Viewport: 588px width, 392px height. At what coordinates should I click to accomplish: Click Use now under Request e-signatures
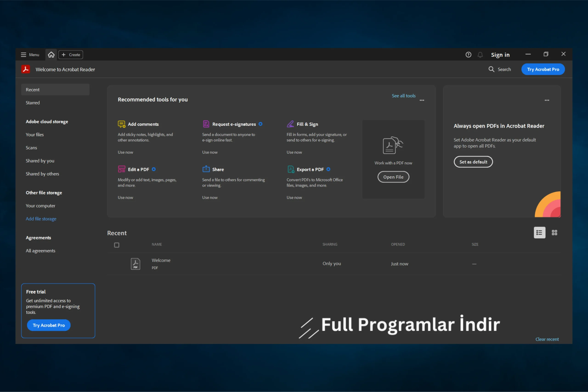coord(210,152)
